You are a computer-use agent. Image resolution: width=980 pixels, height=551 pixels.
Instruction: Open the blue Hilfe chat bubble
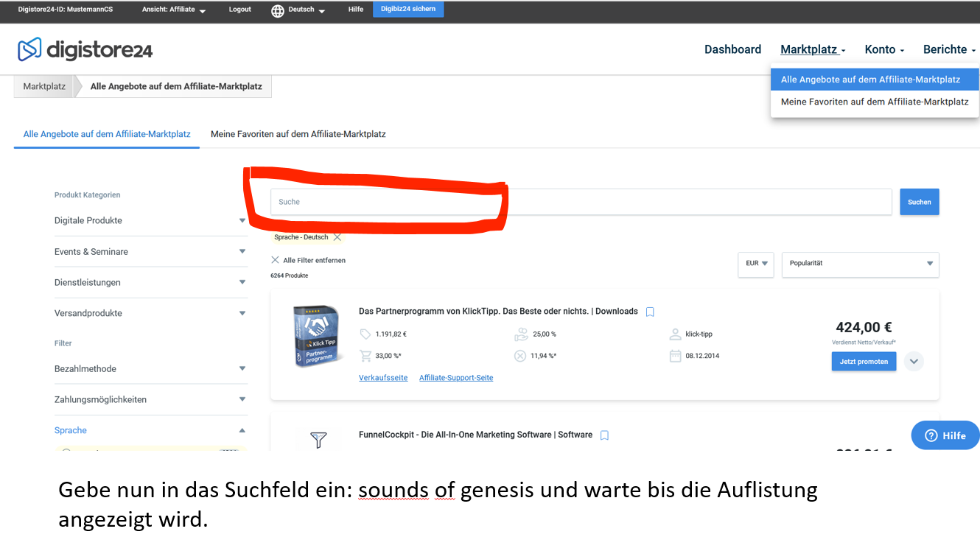945,435
